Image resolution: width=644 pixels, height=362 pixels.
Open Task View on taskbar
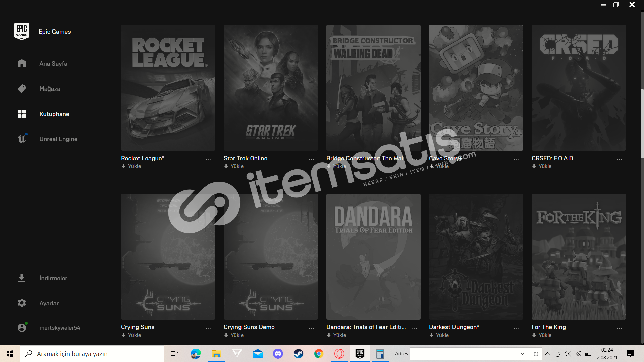(174, 354)
